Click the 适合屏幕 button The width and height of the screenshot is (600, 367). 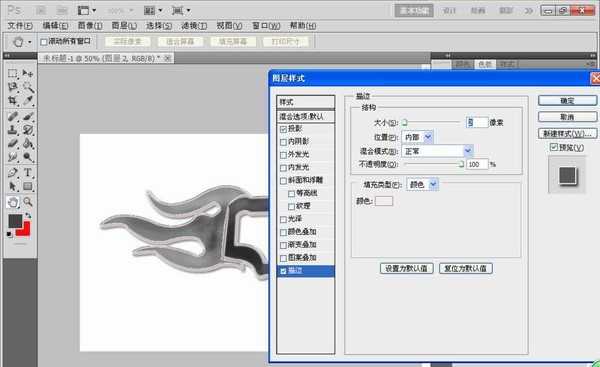[180, 41]
